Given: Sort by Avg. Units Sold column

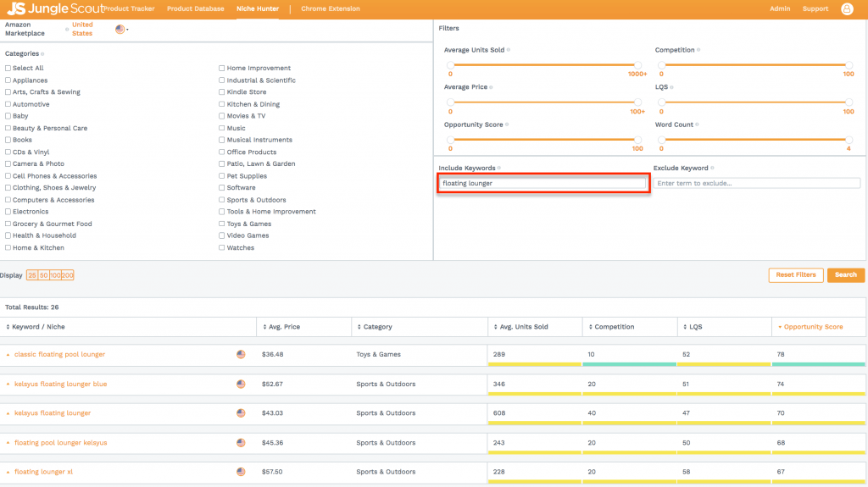Looking at the screenshot, I should coord(521,327).
